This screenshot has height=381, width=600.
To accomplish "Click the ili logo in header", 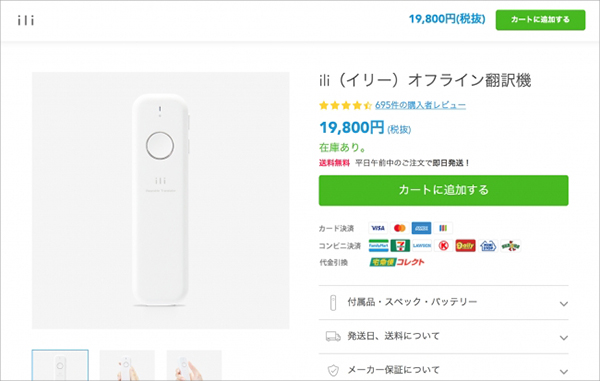I will [x=26, y=20].
